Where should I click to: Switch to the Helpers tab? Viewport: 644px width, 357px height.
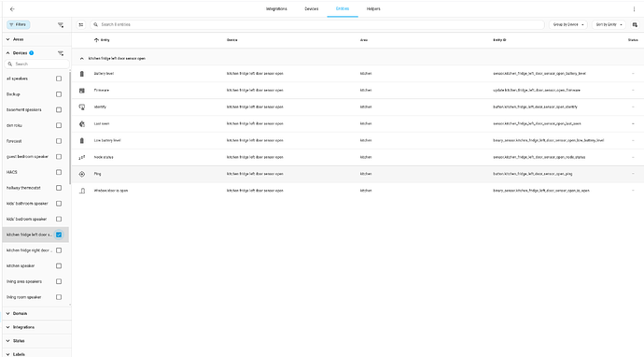[x=373, y=9]
